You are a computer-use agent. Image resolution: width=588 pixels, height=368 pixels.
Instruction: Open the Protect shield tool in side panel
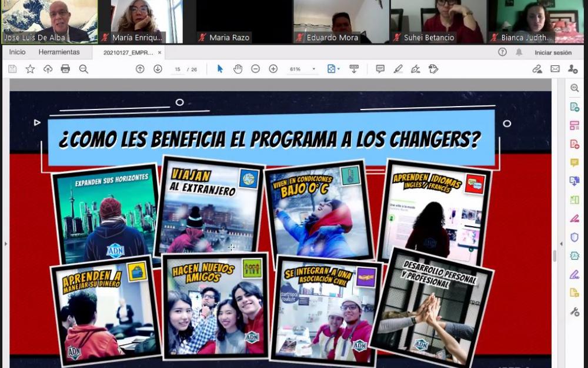(574, 237)
